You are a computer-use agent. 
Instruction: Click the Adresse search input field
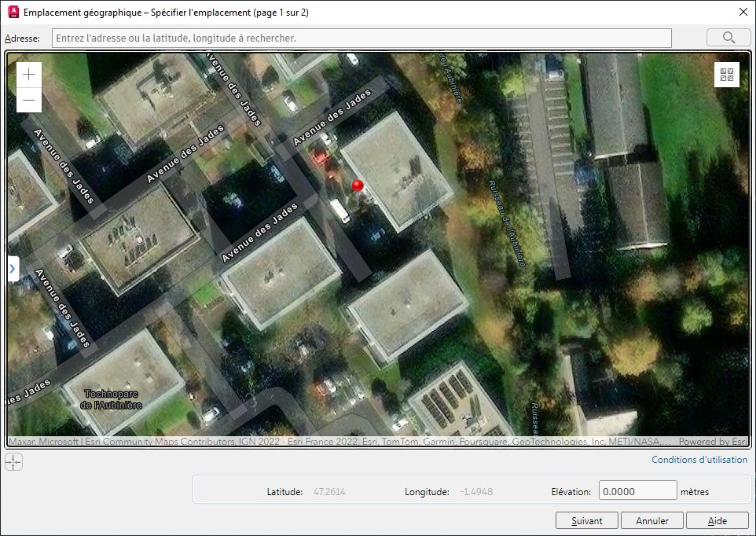coord(361,38)
